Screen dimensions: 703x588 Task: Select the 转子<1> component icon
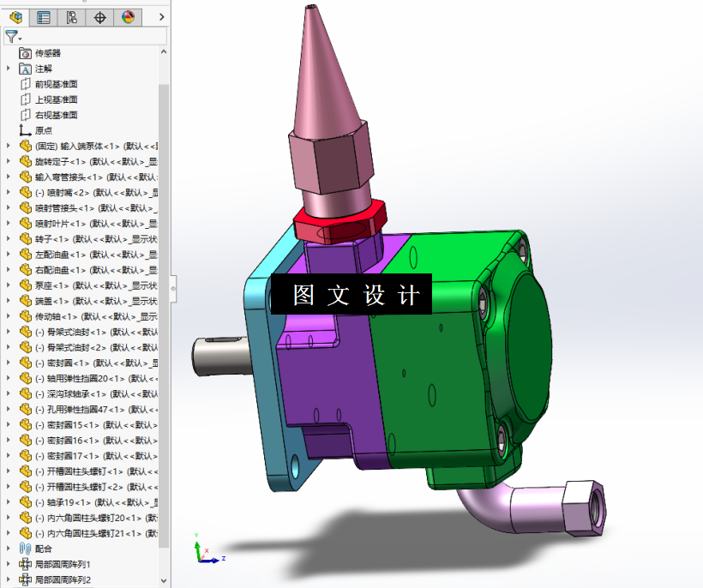click(26, 239)
